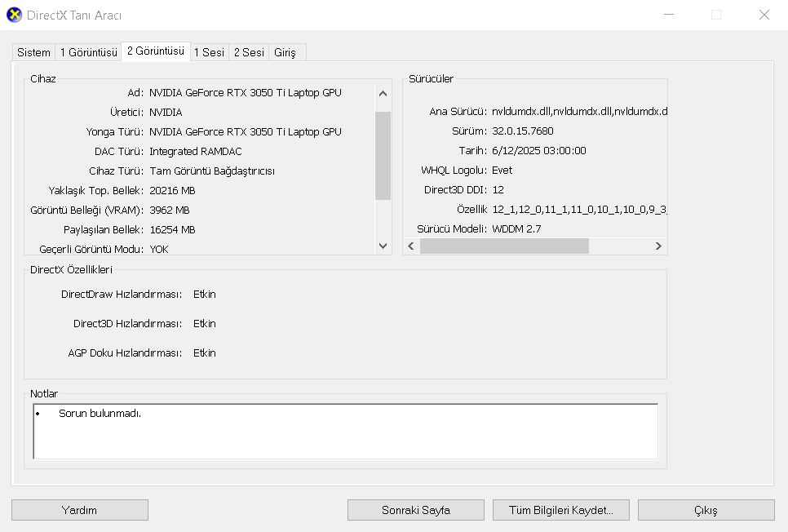Click the 'Yaklaşık Top. Bellek:' label
The width and height of the screenshot is (788, 532).
click(x=96, y=191)
